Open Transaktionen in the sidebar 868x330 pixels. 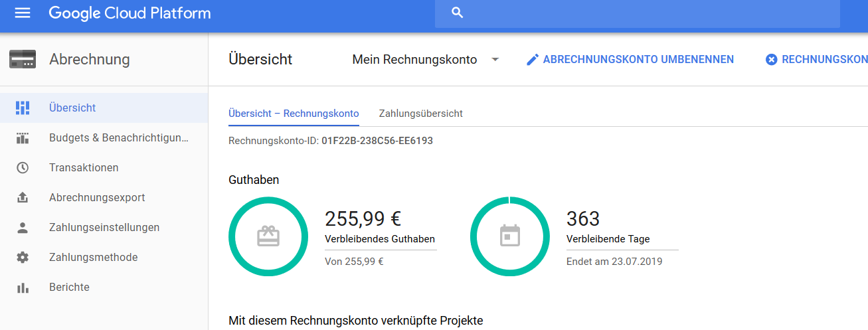tap(84, 168)
